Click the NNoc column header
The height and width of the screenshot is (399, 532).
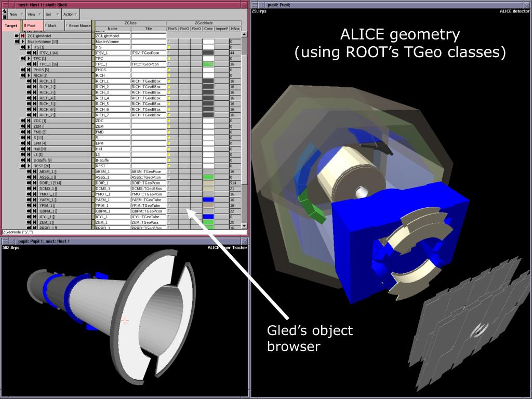click(x=235, y=29)
